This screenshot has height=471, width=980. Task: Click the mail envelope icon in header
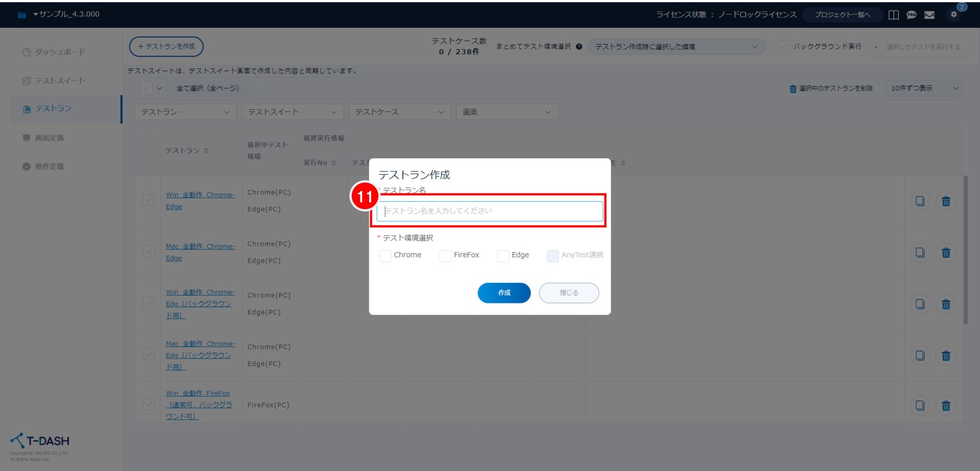929,15
